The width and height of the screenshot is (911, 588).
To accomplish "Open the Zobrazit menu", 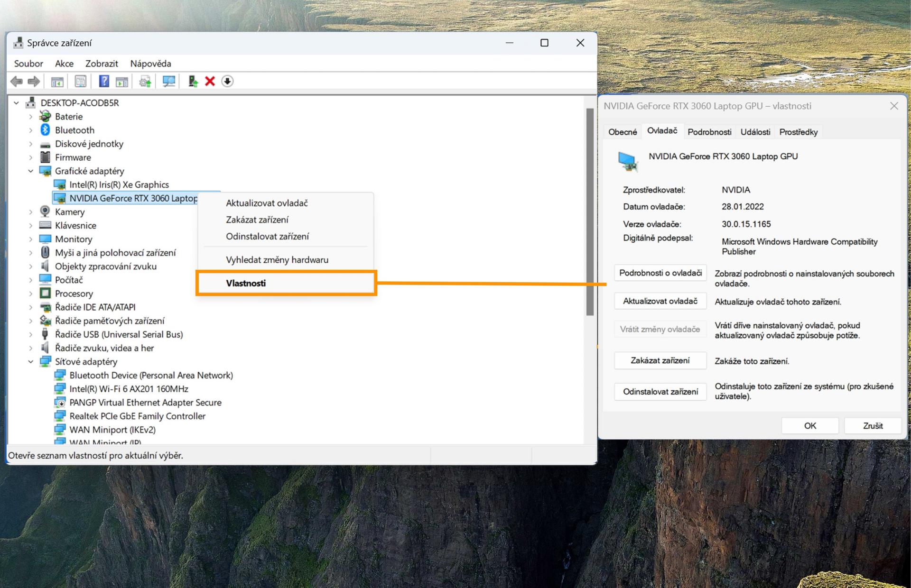I will tap(102, 64).
